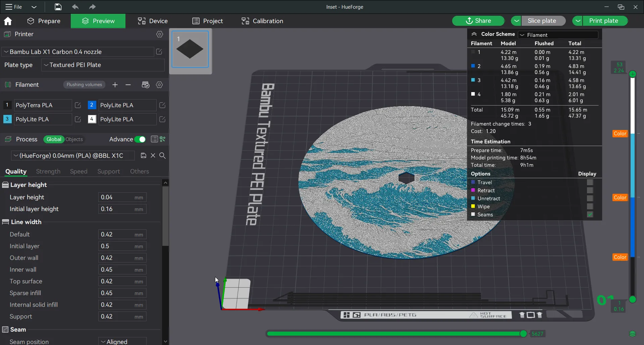The width and height of the screenshot is (644, 345).
Task: Save the process preset disk icon
Action: coord(144,155)
